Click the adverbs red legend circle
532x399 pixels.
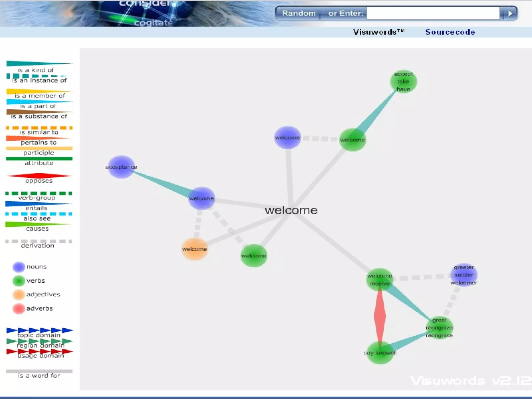pyautogui.click(x=19, y=309)
